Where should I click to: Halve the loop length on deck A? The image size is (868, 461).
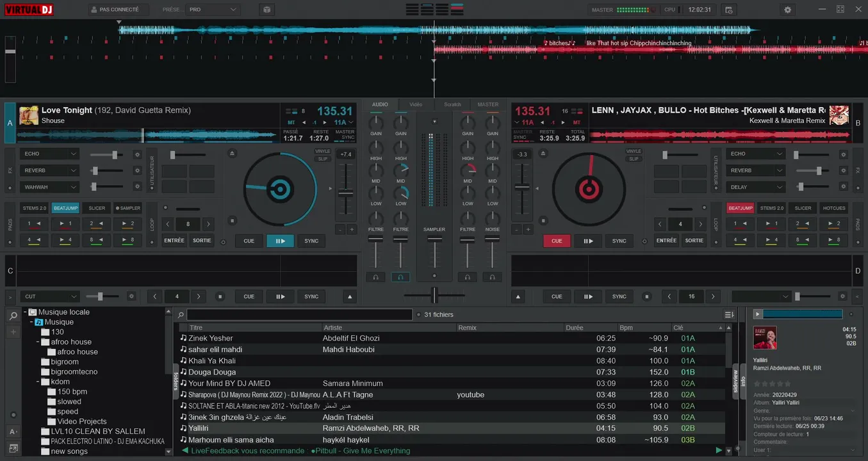point(168,225)
